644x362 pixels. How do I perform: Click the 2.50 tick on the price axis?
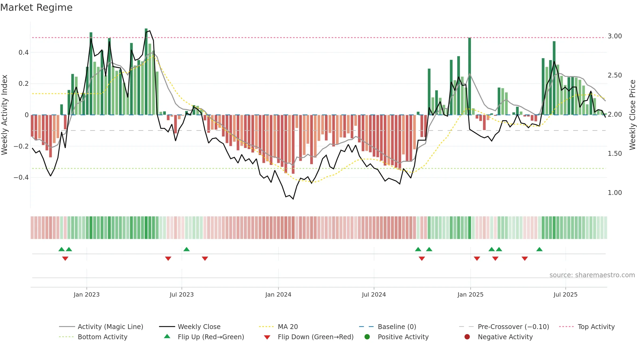pos(615,75)
